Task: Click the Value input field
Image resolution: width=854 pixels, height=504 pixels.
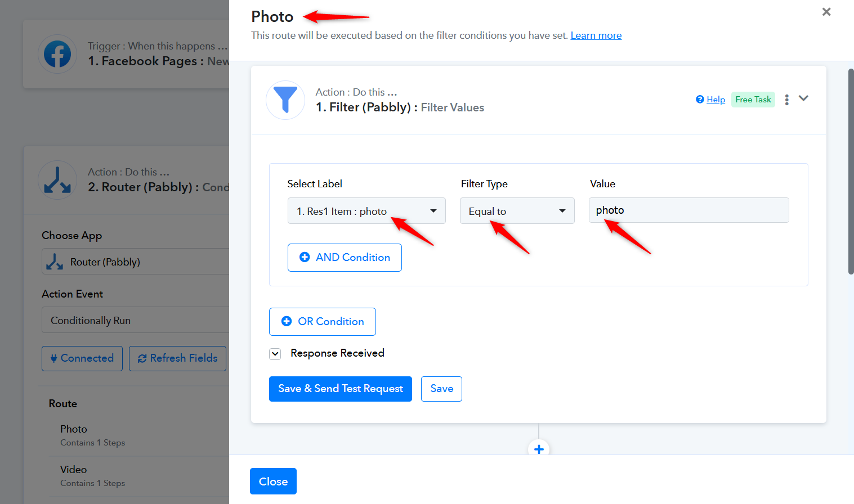Action: point(688,210)
